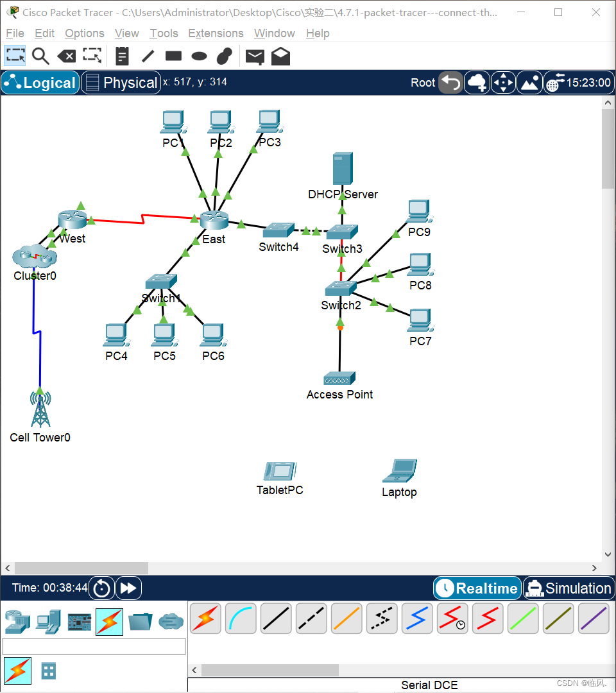
Task: Select Network Devices category icon
Action: [17, 622]
